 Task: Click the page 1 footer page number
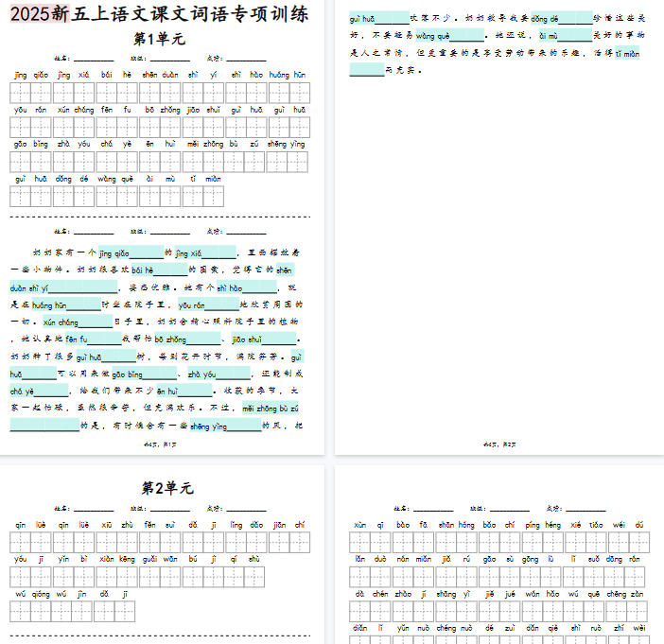(160, 444)
